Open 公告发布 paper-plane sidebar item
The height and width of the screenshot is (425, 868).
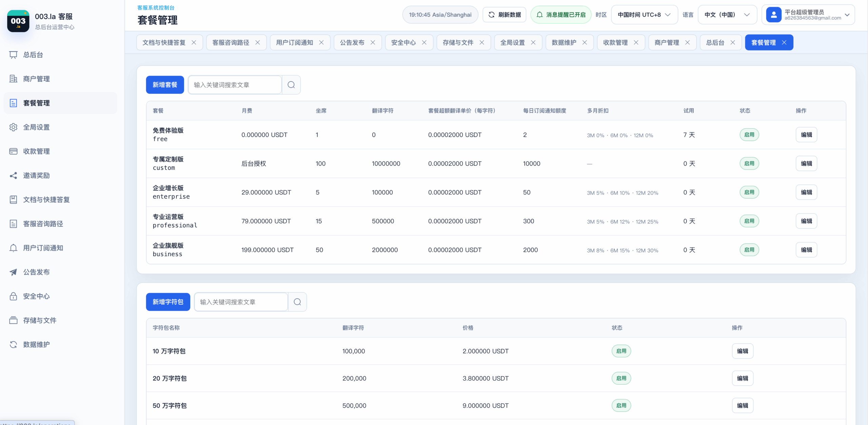[x=60, y=272]
